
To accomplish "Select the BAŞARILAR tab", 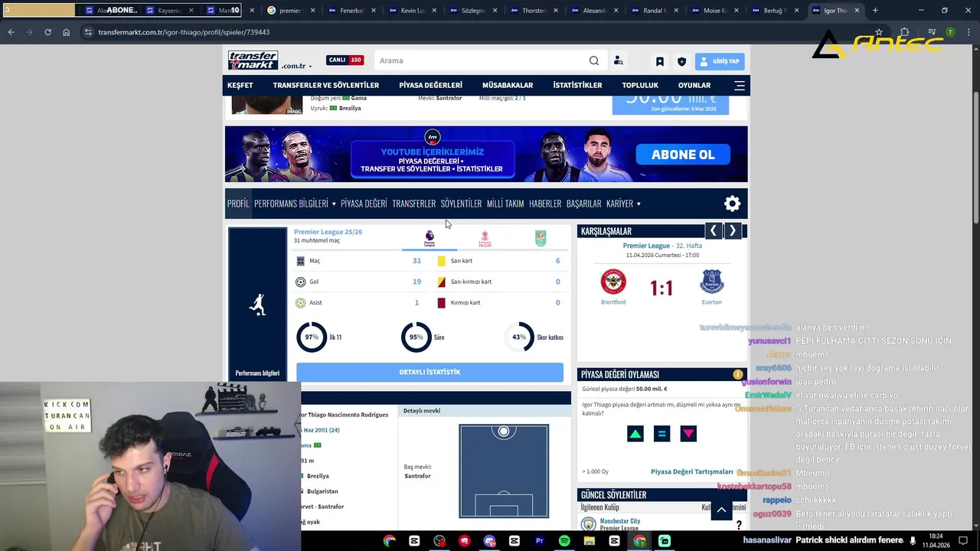I will click(x=583, y=204).
